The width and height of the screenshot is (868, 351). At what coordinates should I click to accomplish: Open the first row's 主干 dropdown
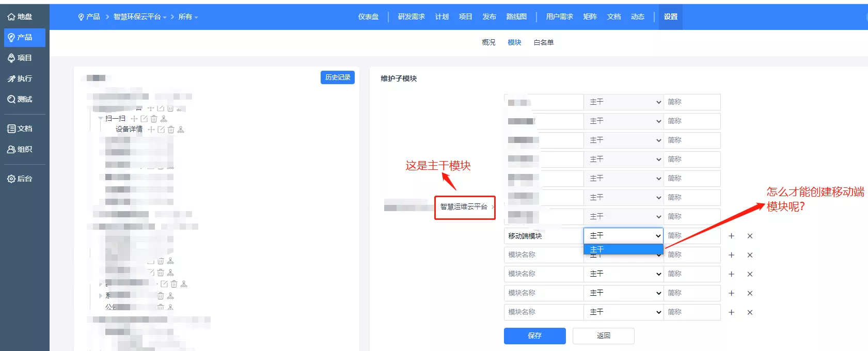tap(624, 102)
